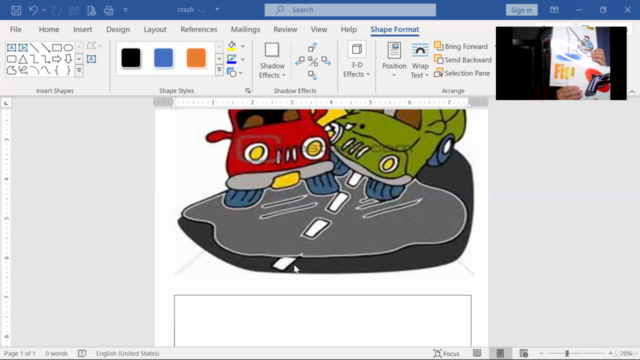Click Bring Forward
Image resolution: width=640 pixels, height=360 pixels.
(461, 47)
